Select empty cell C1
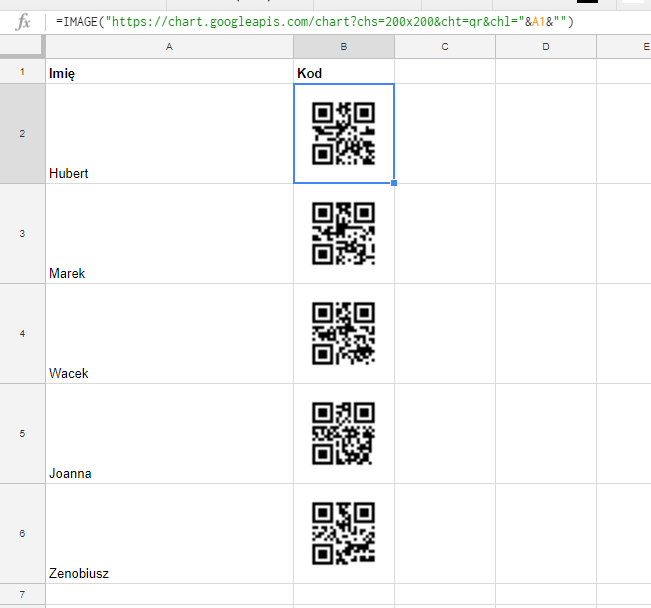 coord(445,71)
